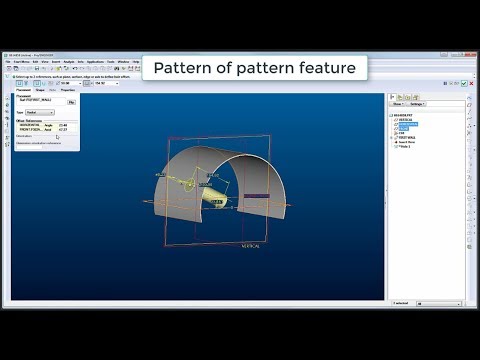Open the File menu
Screen dimensions: 480x360
pyautogui.click(x=8, y=62)
